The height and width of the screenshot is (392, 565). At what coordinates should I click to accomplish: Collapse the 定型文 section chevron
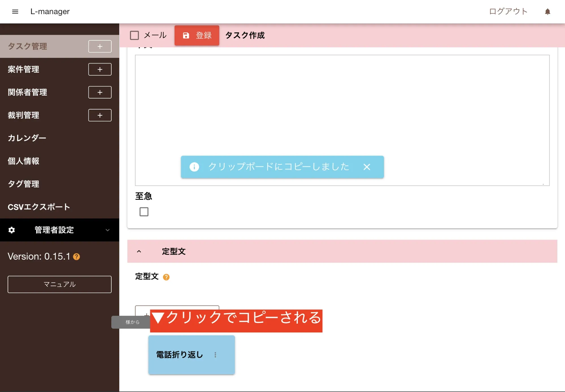(x=139, y=251)
